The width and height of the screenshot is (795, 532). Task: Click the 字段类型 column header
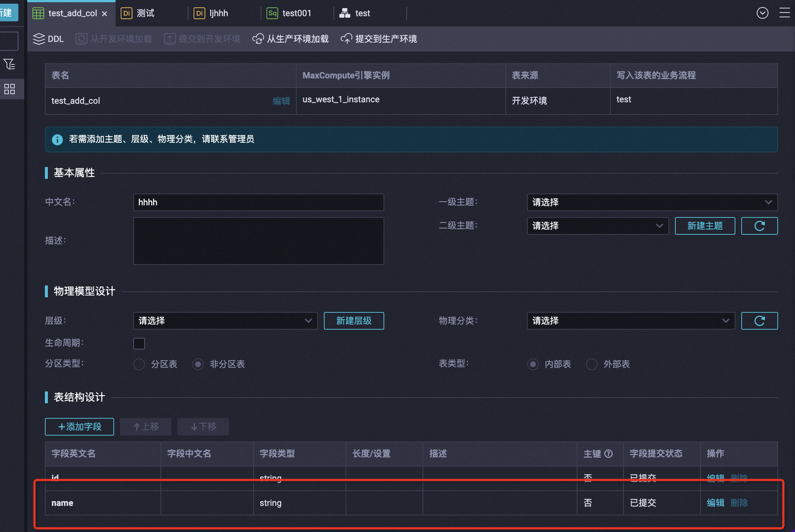300,454
